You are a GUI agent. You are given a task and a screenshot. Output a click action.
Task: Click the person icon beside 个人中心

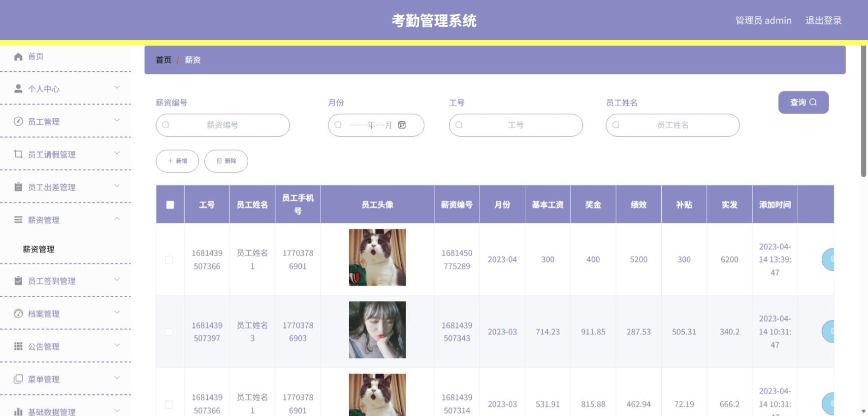click(x=18, y=89)
